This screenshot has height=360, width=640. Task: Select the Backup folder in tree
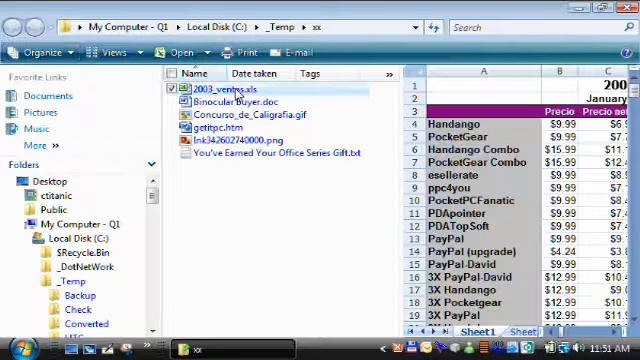coord(80,295)
